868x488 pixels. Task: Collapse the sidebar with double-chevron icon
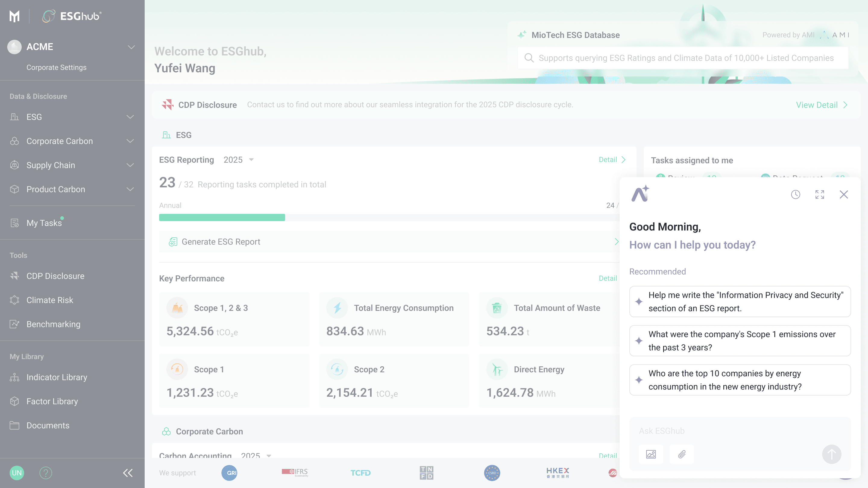(128, 473)
